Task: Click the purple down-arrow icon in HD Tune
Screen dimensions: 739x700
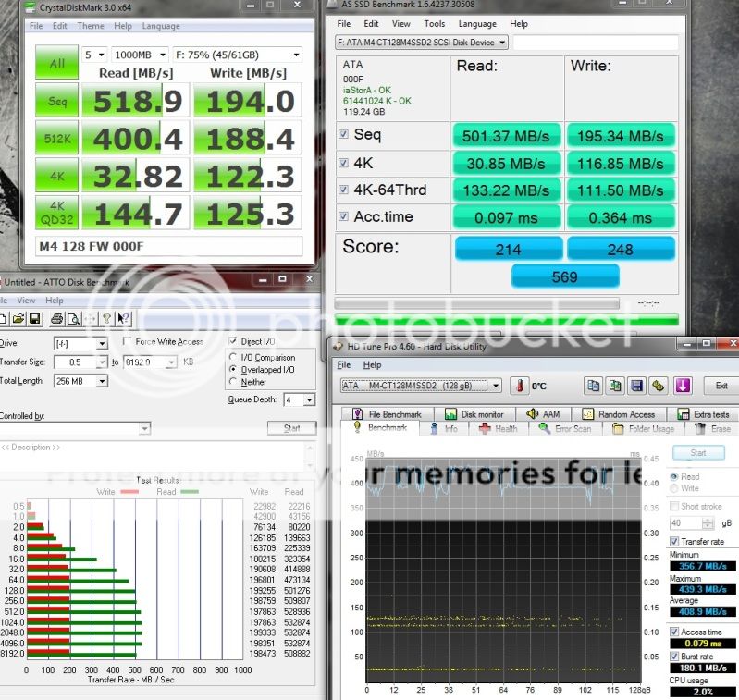Action: point(683,386)
